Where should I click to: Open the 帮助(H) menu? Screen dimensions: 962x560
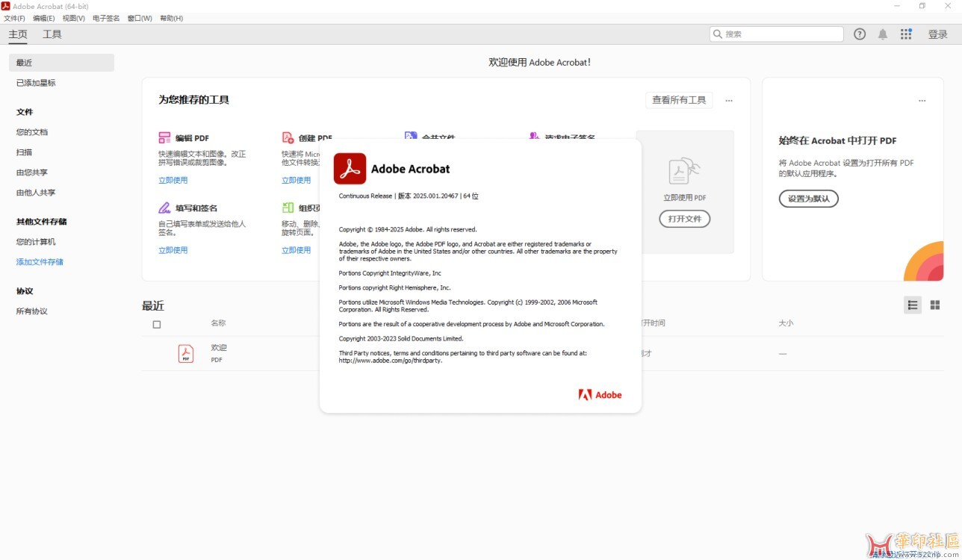(x=171, y=18)
